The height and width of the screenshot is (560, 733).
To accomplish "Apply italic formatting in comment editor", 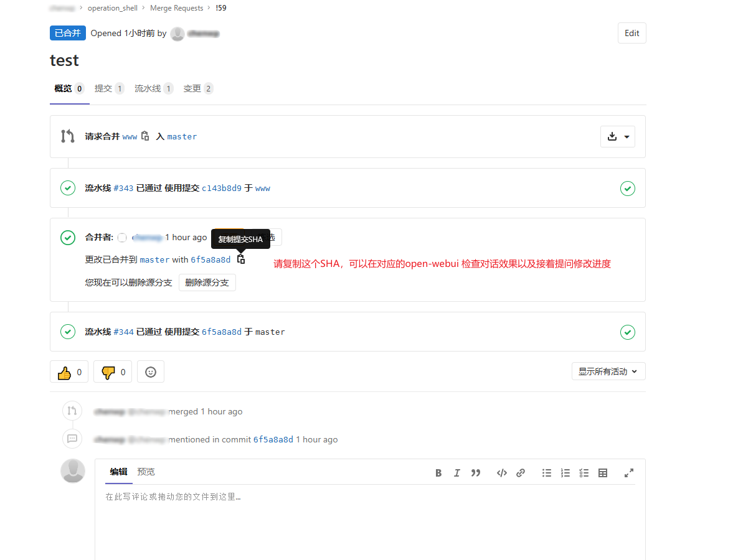I will click(x=456, y=473).
